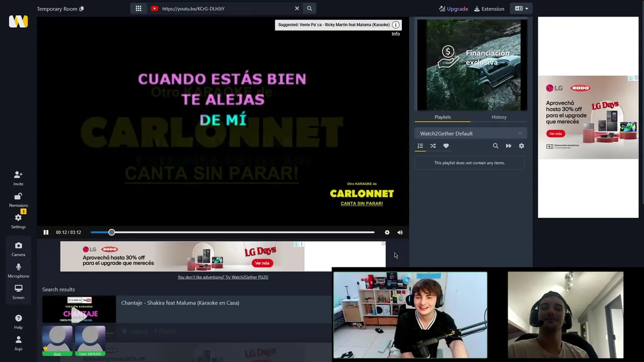The height and width of the screenshot is (362, 644).
Task: Open the Aspi profile in sidebar
Action: click(18, 343)
